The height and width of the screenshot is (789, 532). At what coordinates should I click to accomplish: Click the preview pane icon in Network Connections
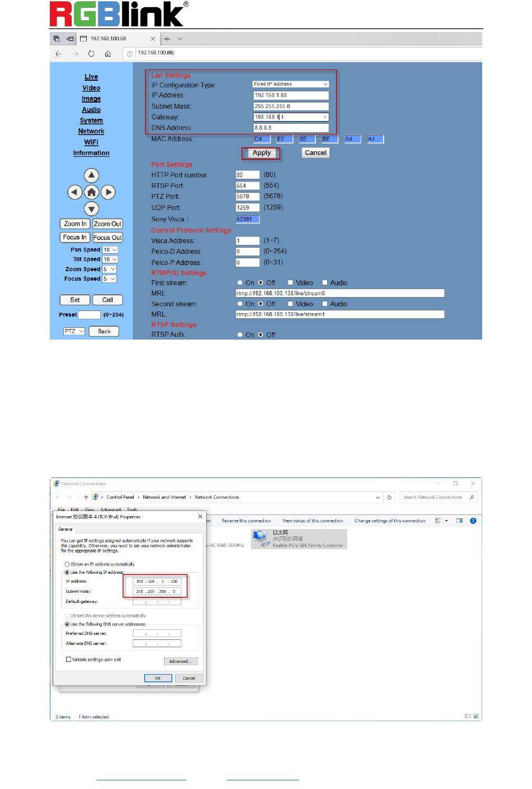460,521
